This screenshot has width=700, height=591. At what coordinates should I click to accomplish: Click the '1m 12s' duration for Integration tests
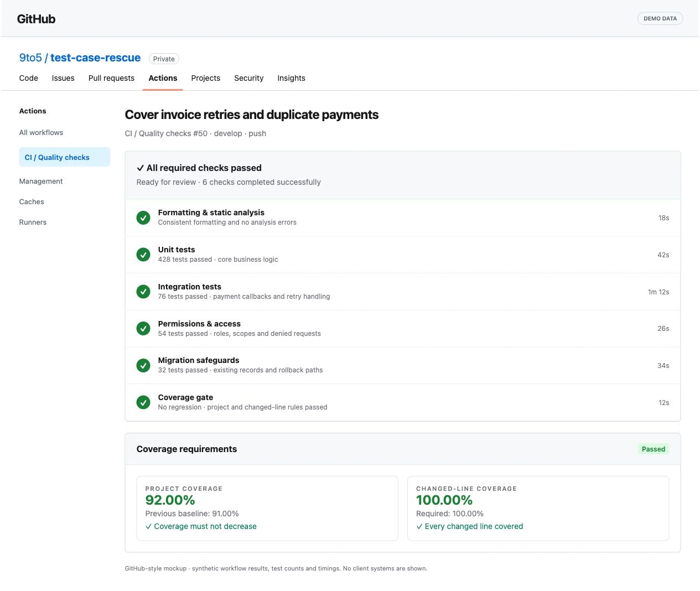point(658,292)
